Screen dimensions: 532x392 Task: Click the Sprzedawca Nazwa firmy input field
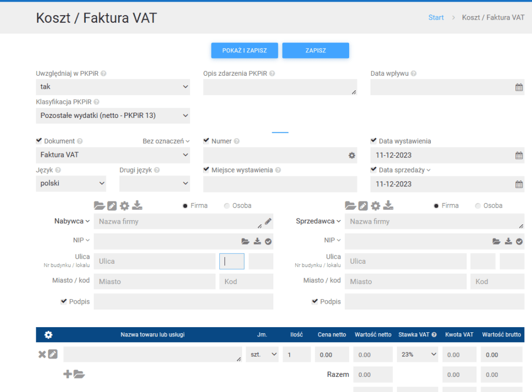pos(434,222)
